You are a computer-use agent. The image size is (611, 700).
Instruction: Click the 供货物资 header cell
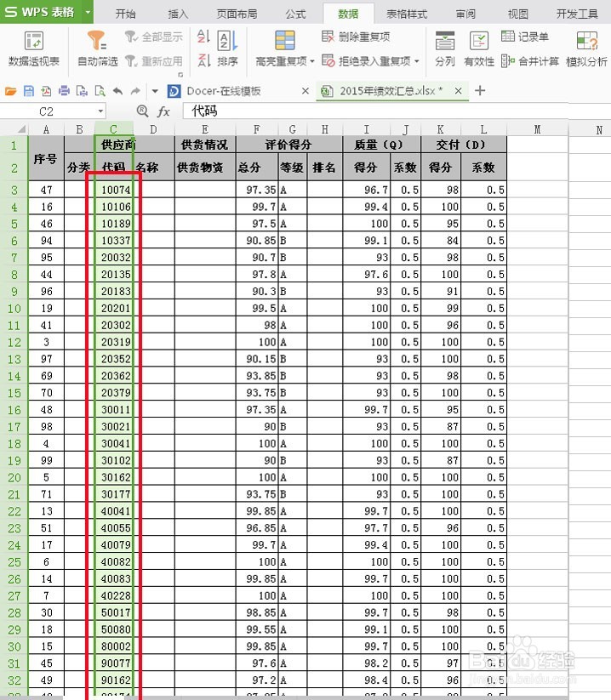pyautogui.click(x=205, y=168)
